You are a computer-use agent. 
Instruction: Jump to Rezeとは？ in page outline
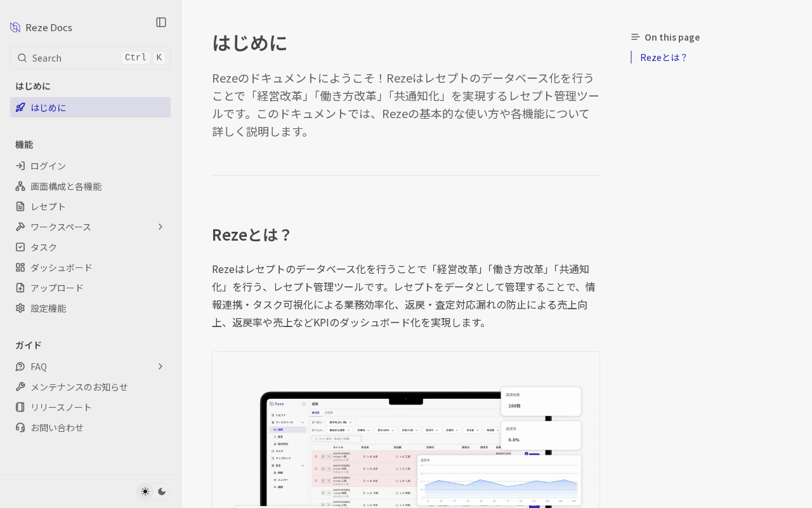click(x=664, y=57)
